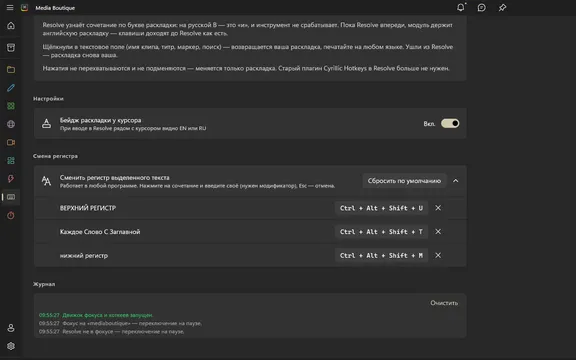Click the Cyrillic Hotkeys plugin paragraph

(x=246, y=68)
